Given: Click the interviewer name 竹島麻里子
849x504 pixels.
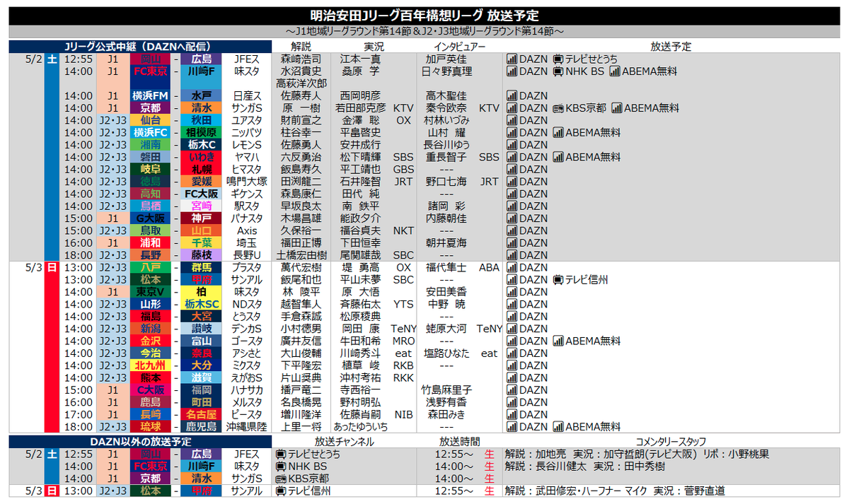Looking at the screenshot, I should [446, 390].
